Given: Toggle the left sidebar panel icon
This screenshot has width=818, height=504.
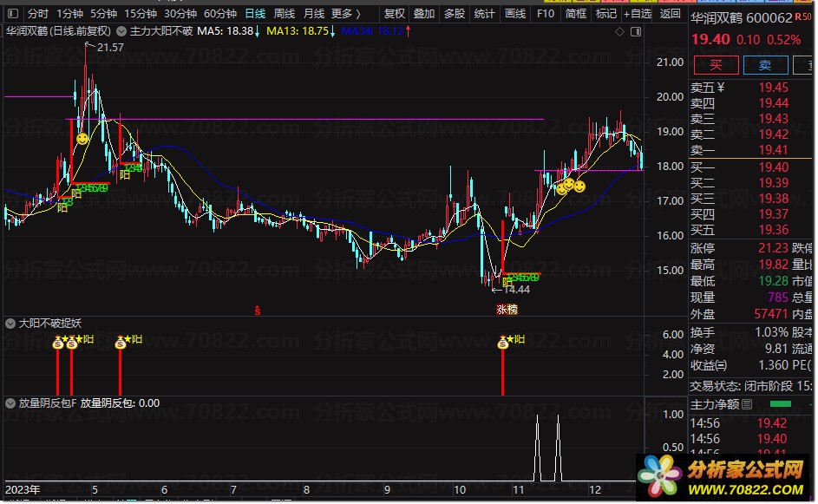Looking at the screenshot, I should pyautogui.click(x=13, y=14).
